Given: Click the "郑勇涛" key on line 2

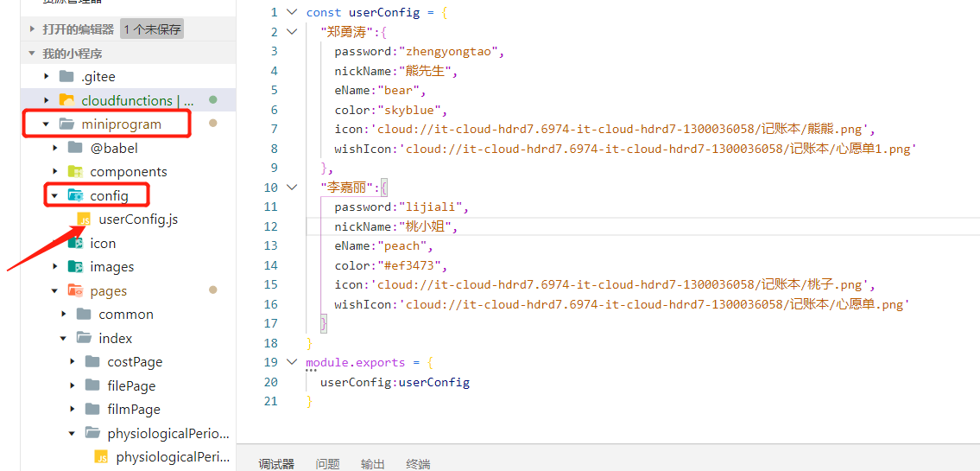Looking at the screenshot, I should click(345, 31).
